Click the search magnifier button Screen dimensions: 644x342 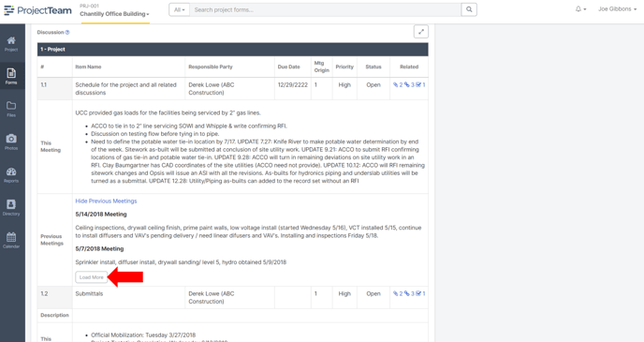click(x=469, y=10)
